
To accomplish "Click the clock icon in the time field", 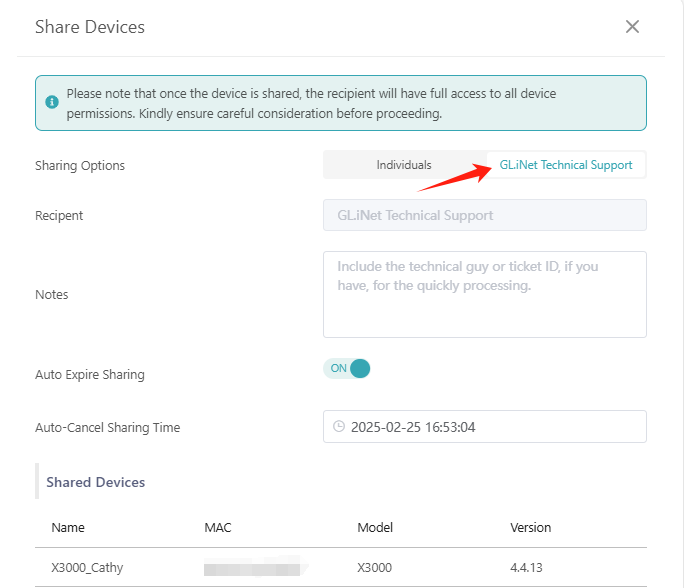I will point(339,426).
